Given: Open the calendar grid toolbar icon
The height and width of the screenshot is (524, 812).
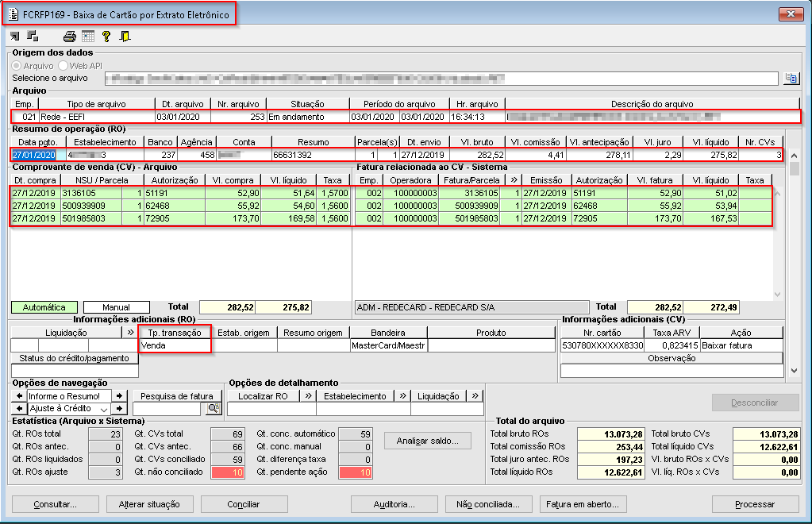Looking at the screenshot, I should pos(88,37).
